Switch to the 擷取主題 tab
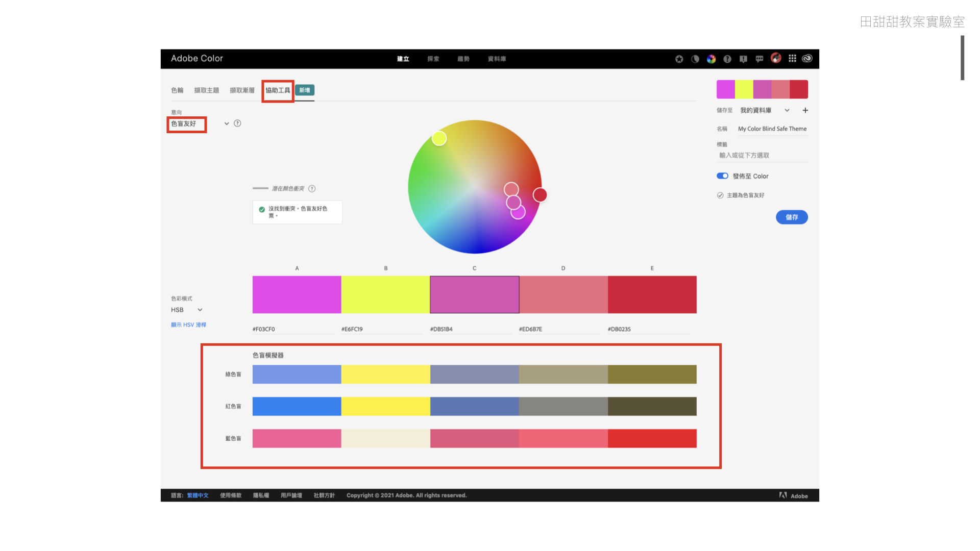The height and width of the screenshot is (551, 980). pos(206,91)
